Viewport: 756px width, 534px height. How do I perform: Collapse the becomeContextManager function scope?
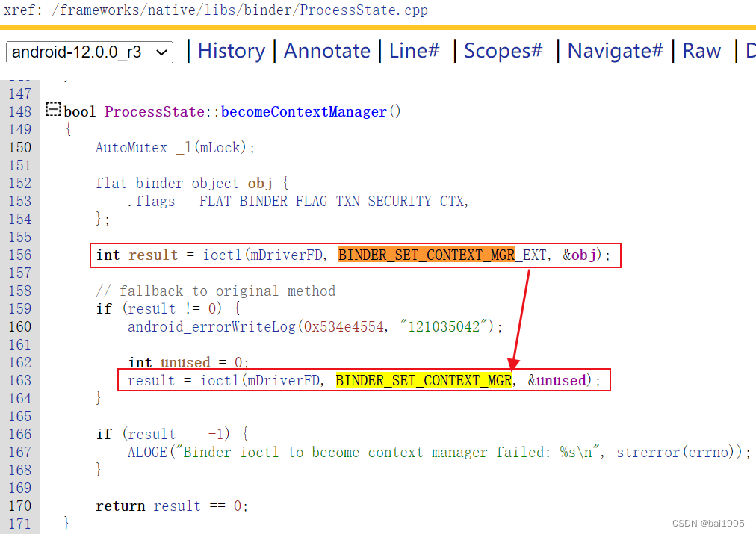point(52,108)
